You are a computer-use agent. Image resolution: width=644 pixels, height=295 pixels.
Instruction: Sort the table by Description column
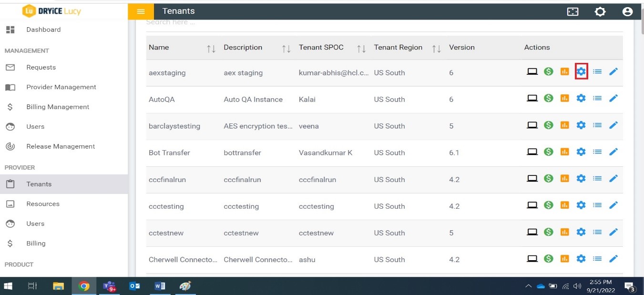[x=286, y=48]
